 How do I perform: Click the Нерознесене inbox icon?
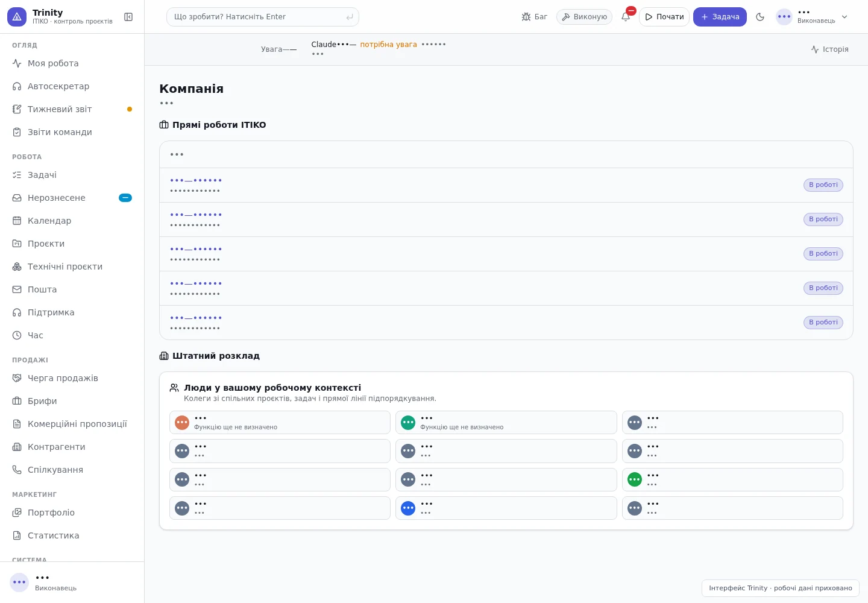pyautogui.click(x=17, y=198)
